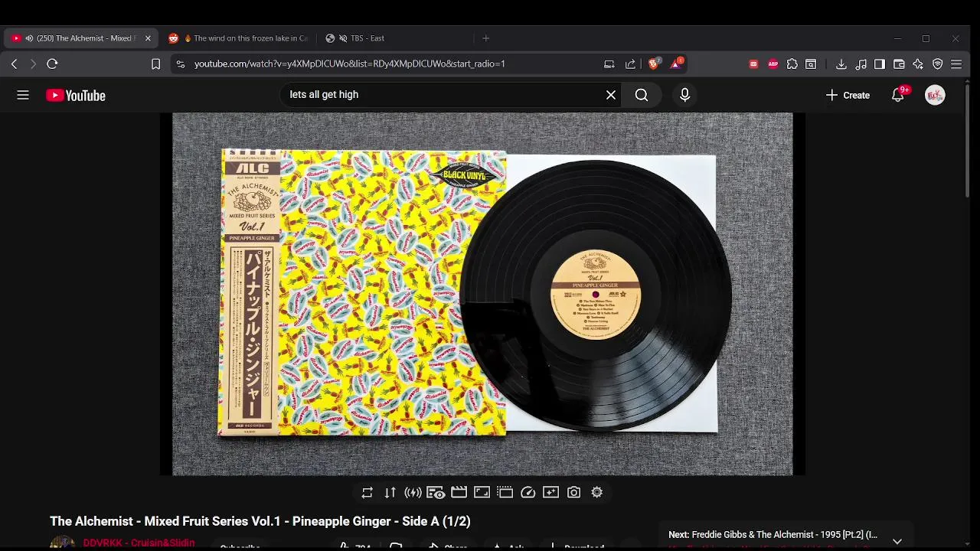This screenshot has width=980, height=551.
Task: Toggle the loop video icon under player
Action: click(x=367, y=493)
